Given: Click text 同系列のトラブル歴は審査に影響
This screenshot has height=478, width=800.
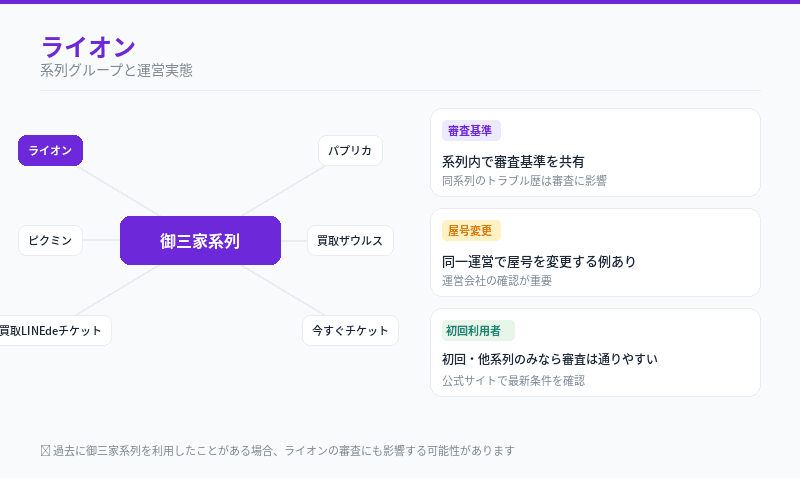Looking at the screenshot, I should click(524, 181).
